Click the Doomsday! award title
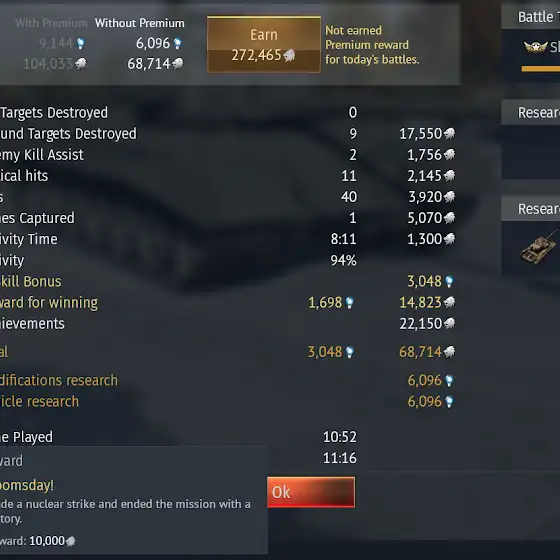 coord(27,485)
